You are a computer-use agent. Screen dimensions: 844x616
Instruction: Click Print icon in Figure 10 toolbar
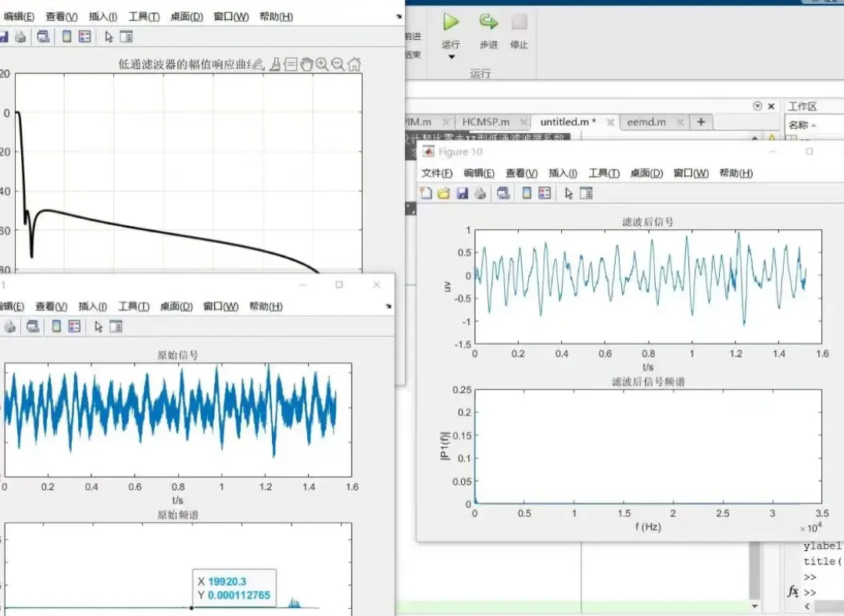(480, 193)
